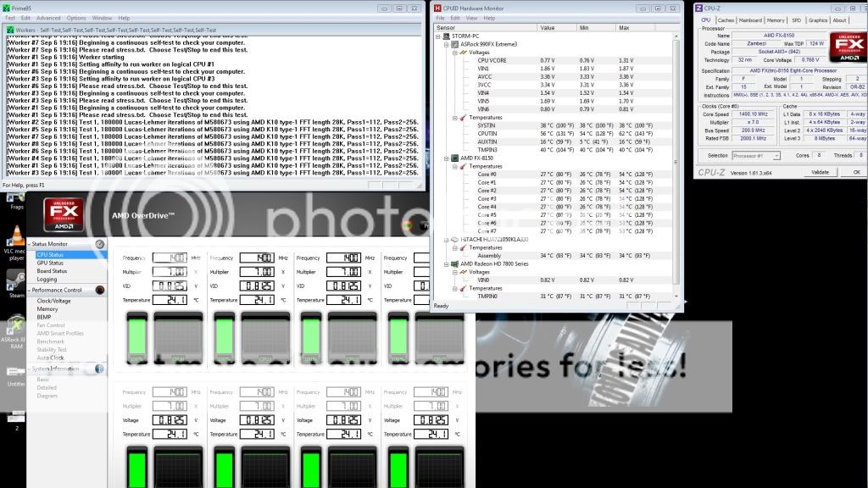Open the Advanced menu in Prime95
868x488 pixels.
click(48, 19)
